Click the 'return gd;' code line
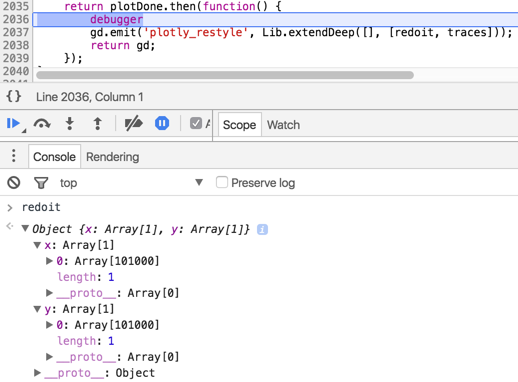518x382 pixels. 123,45
